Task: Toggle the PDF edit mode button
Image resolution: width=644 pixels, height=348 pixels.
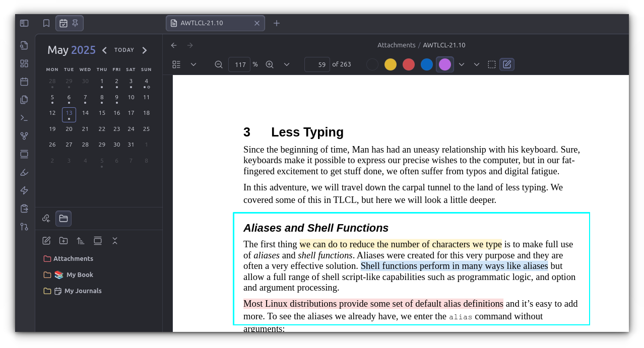Action: click(507, 64)
